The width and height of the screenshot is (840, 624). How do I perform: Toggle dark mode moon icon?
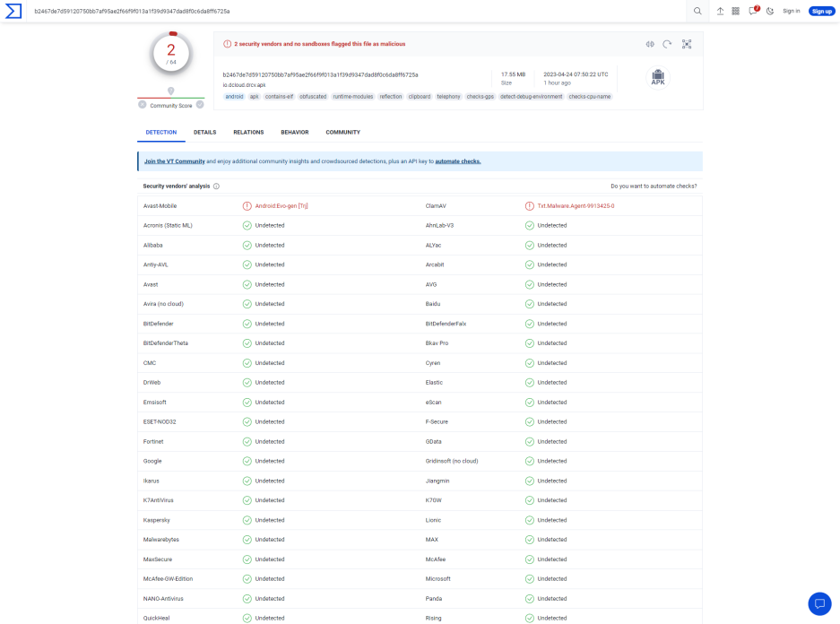[x=770, y=11]
